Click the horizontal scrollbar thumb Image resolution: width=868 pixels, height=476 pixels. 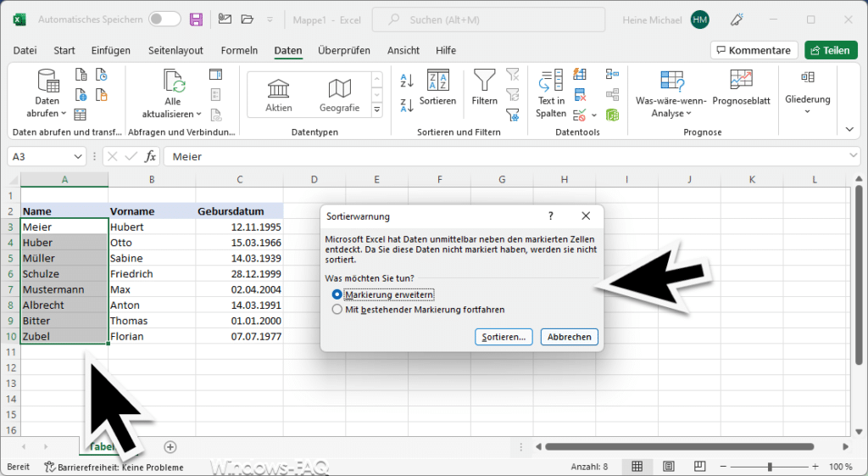pyautogui.click(x=679, y=446)
